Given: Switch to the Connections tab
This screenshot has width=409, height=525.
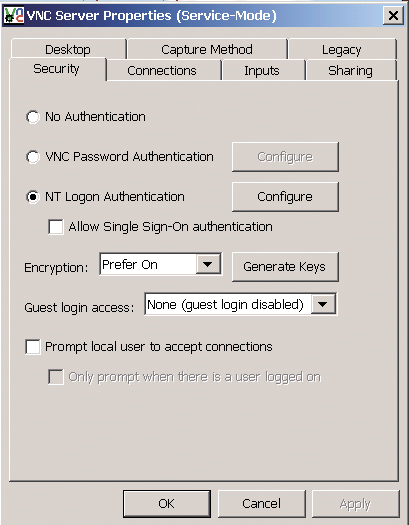Looking at the screenshot, I should [162, 70].
